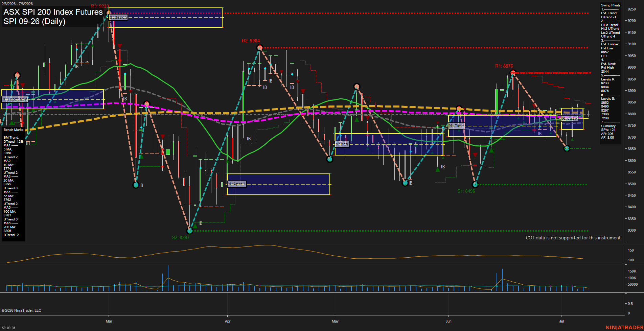Click the M:May monthly range label
Image resolution: width=644 pixels, height=331 pixels.
(342, 144)
